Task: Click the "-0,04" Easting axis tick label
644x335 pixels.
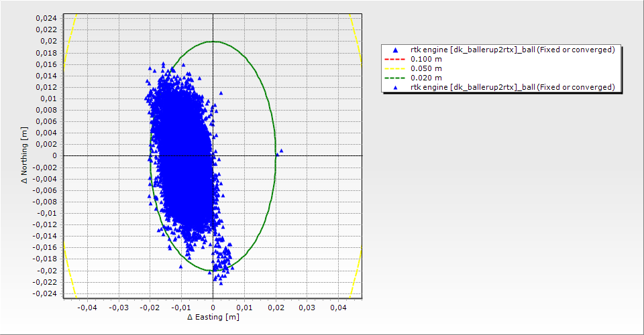Action: (x=87, y=308)
